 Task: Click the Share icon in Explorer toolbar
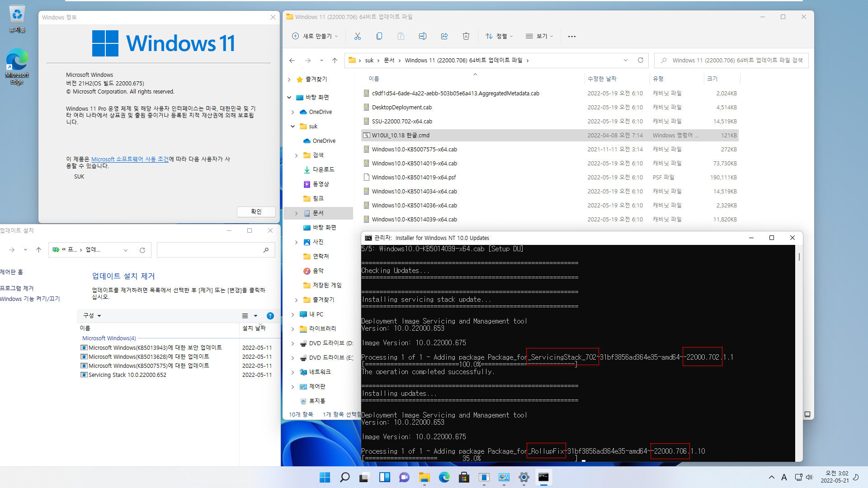coord(444,36)
